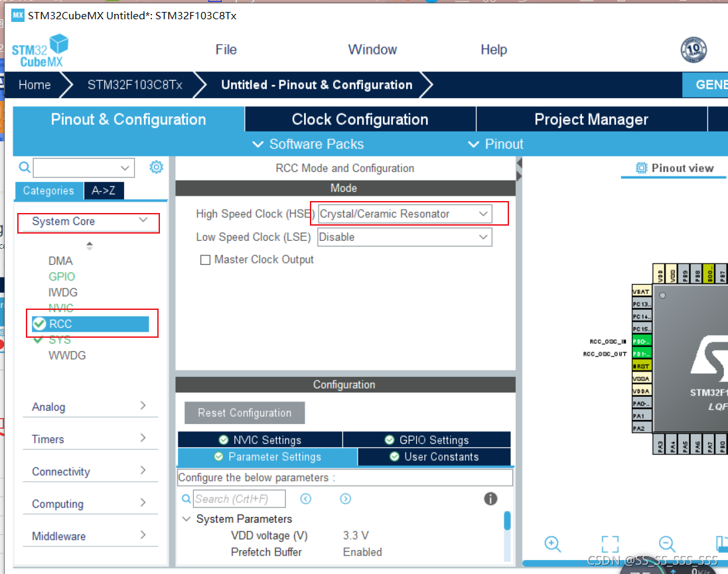Switch to the Project Manager tab
This screenshot has width=728, height=574.
tap(591, 119)
